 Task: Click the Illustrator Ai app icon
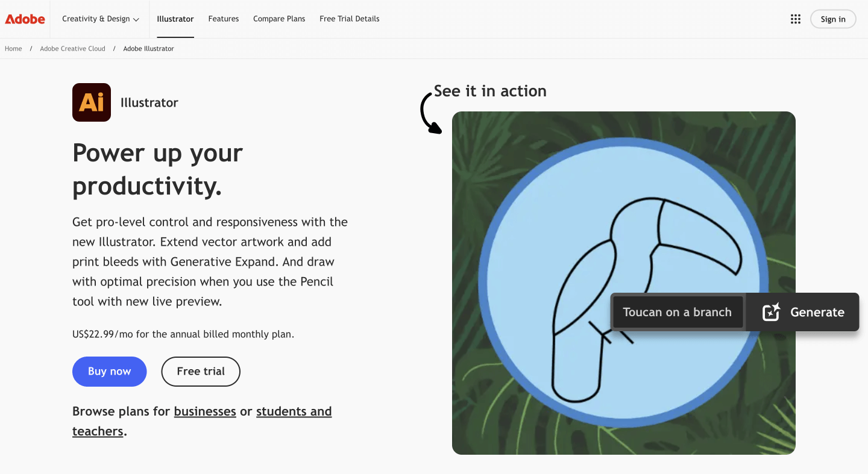pos(91,102)
